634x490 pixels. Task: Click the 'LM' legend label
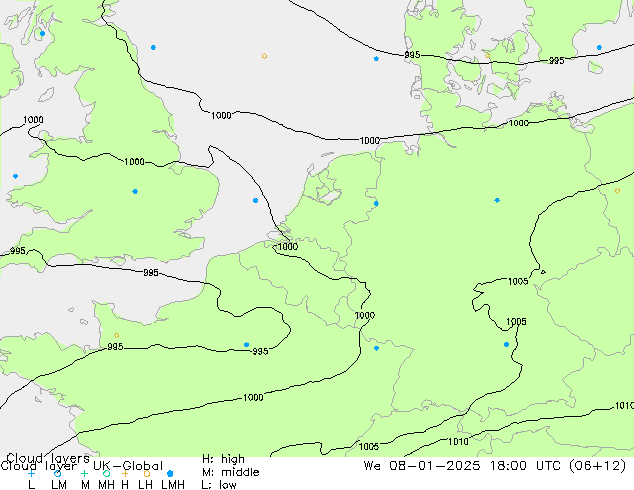coord(59,484)
